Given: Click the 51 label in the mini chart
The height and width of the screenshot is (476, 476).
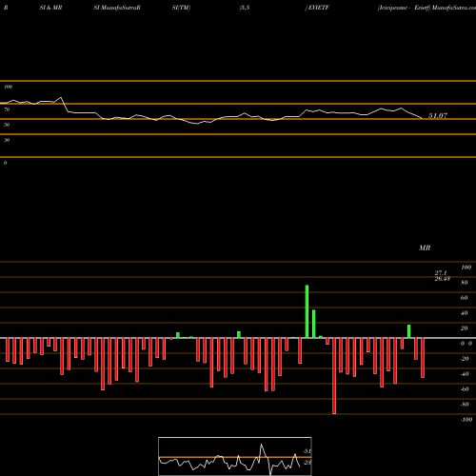Looking at the screenshot, I should pyautogui.click(x=307, y=451).
